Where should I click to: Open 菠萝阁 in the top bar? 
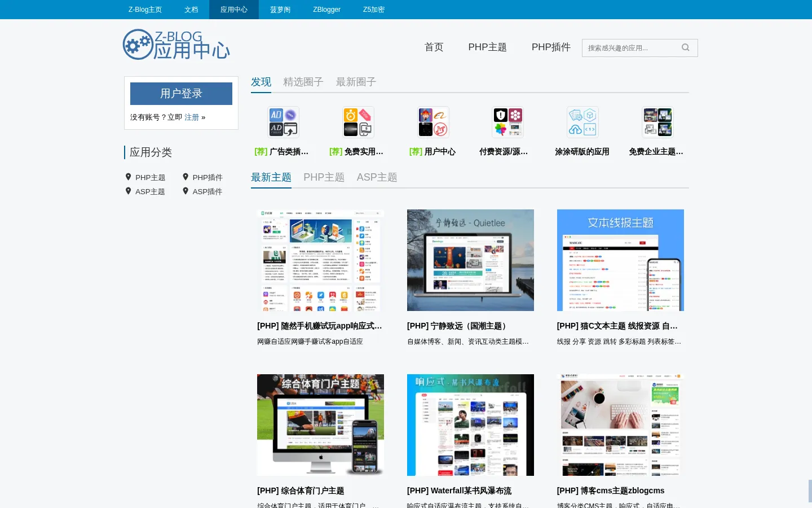pyautogui.click(x=280, y=10)
